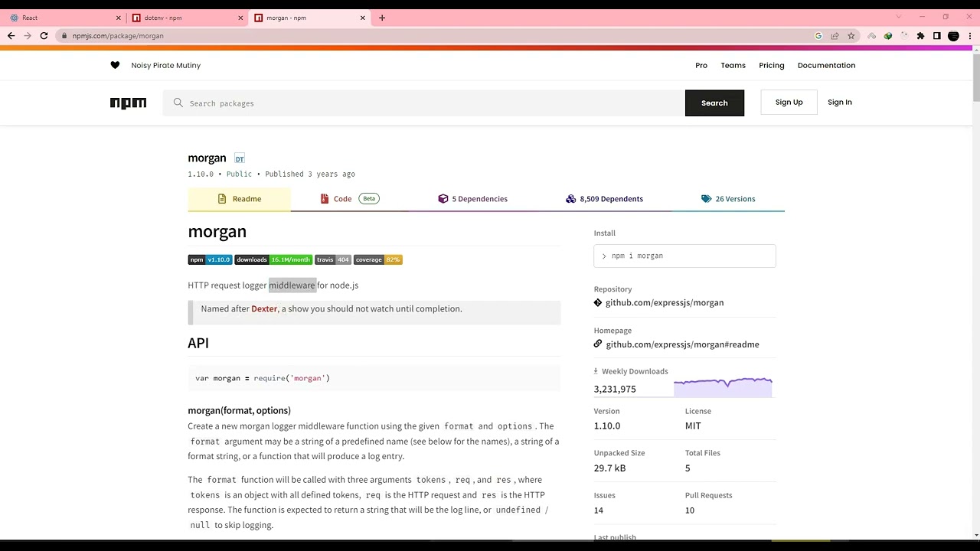The width and height of the screenshot is (980, 551).
Task: Open the Chrome three-dot menu
Action: pyautogui.click(x=969, y=36)
